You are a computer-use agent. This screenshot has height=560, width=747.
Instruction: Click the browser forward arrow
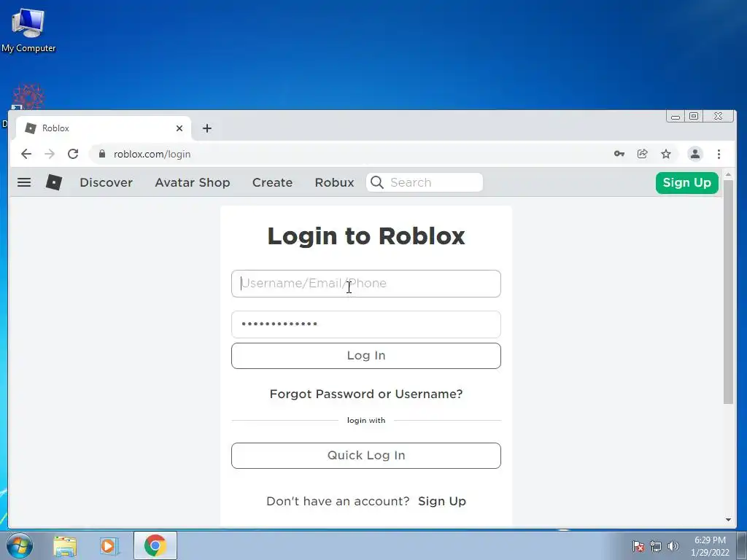pyautogui.click(x=50, y=154)
